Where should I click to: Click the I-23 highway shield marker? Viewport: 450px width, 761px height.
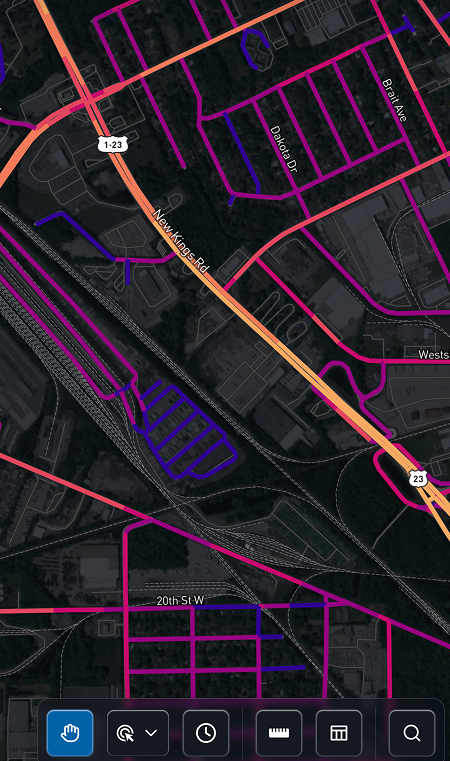(x=113, y=144)
